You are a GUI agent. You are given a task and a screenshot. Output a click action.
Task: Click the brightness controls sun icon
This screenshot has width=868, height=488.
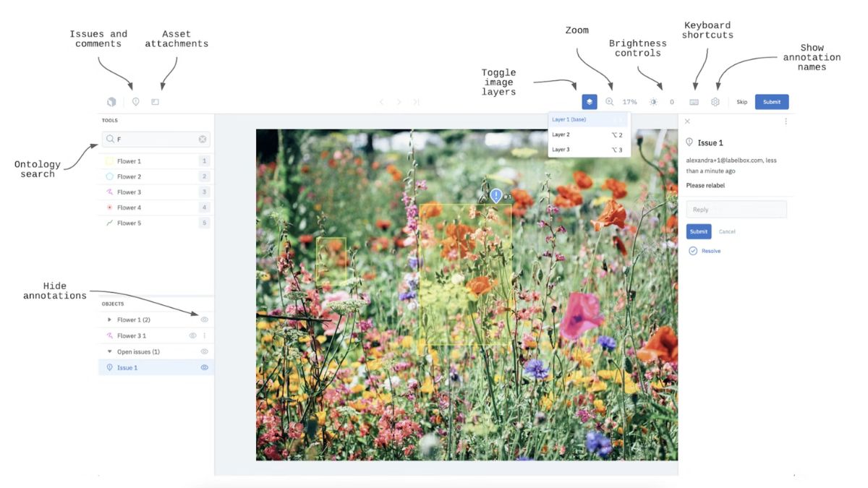[x=653, y=102]
